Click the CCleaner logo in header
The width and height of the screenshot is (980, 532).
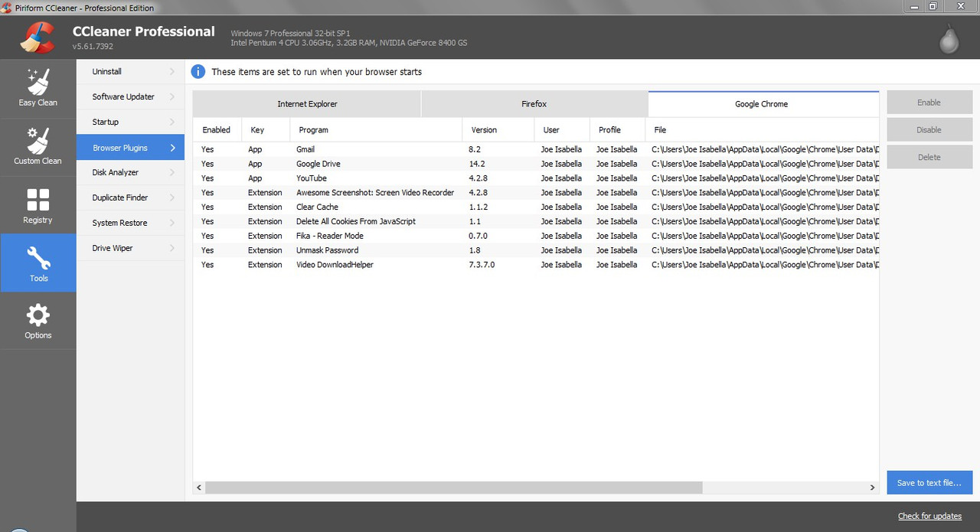[x=37, y=38]
